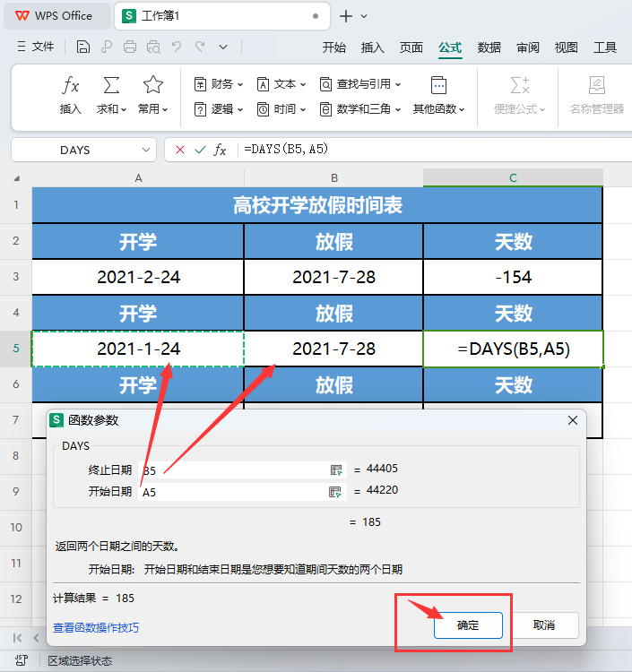632x672 pixels.
Task: Click the export to PDF icon
Action: coord(107,47)
